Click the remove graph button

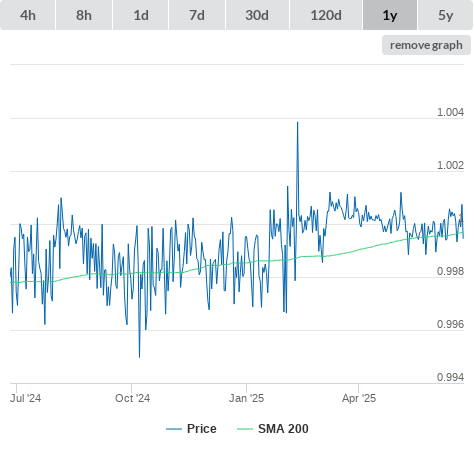[426, 45]
